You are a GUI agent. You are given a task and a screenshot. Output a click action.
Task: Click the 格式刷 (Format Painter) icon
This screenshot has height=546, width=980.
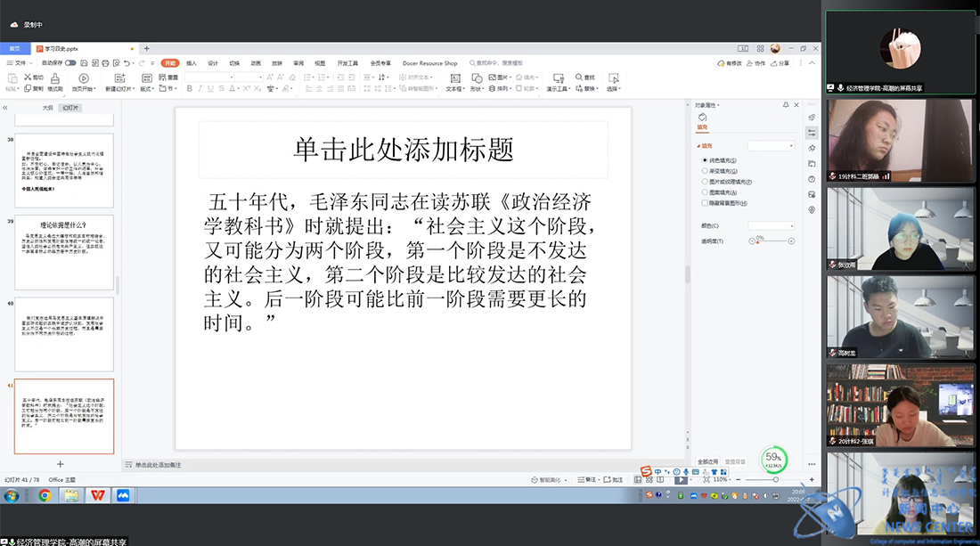click(x=55, y=78)
